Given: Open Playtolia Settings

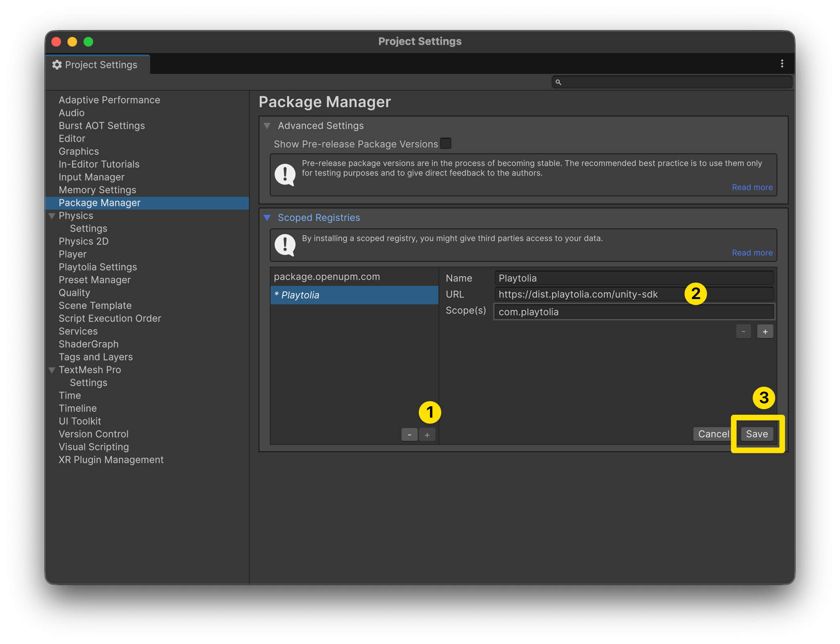Looking at the screenshot, I should coord(98,267).
